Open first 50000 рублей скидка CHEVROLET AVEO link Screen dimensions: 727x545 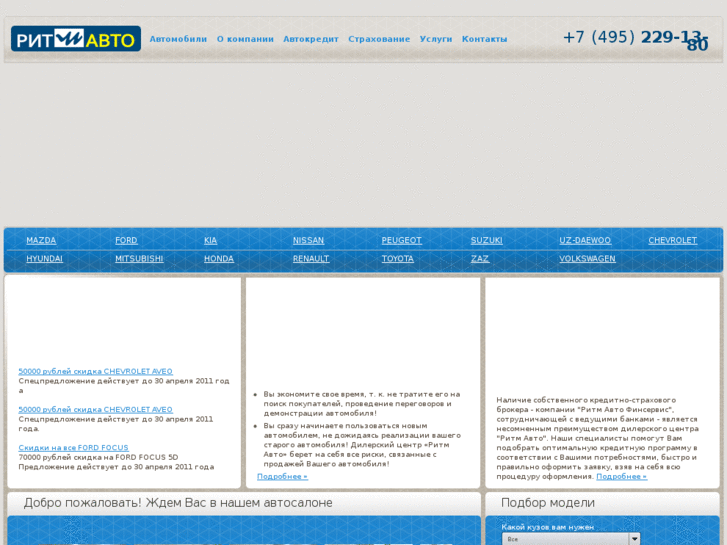point(96,371)
